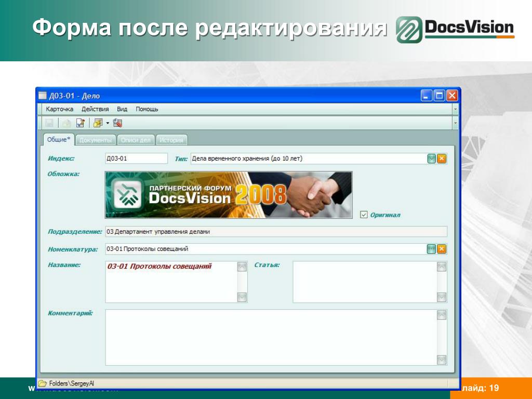Viewport: 532px width, 399px height.
Task: Expand menu bar overflow chevron at right
Action: click(455, 109)
